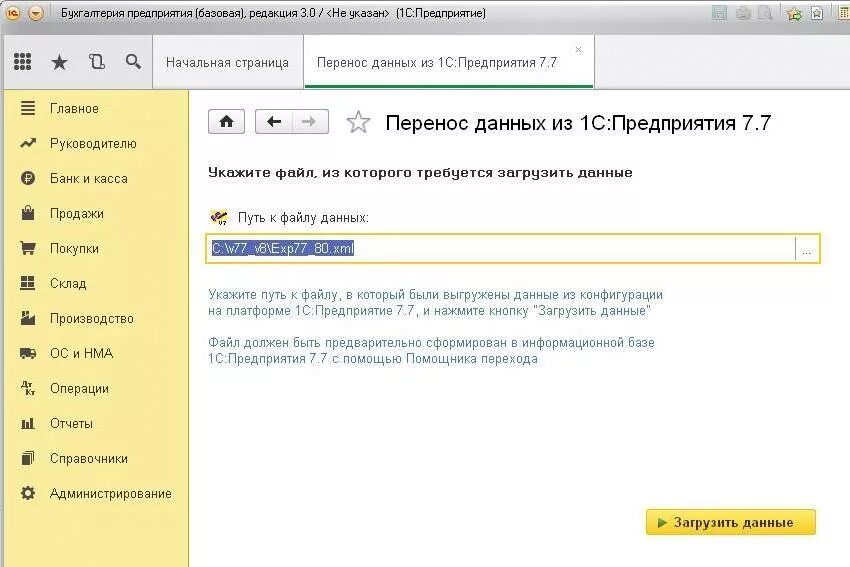Viewport: 850px width, 567px height.
Task: Add the page to favorites with the outlined star
Action: 358,122
